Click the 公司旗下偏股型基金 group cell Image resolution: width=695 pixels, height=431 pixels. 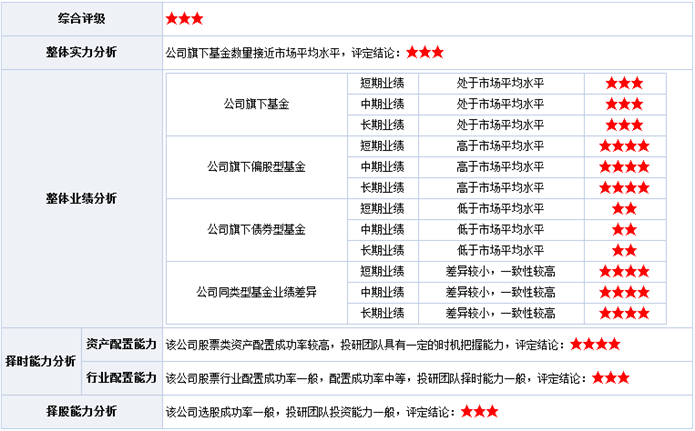[256, 166]
